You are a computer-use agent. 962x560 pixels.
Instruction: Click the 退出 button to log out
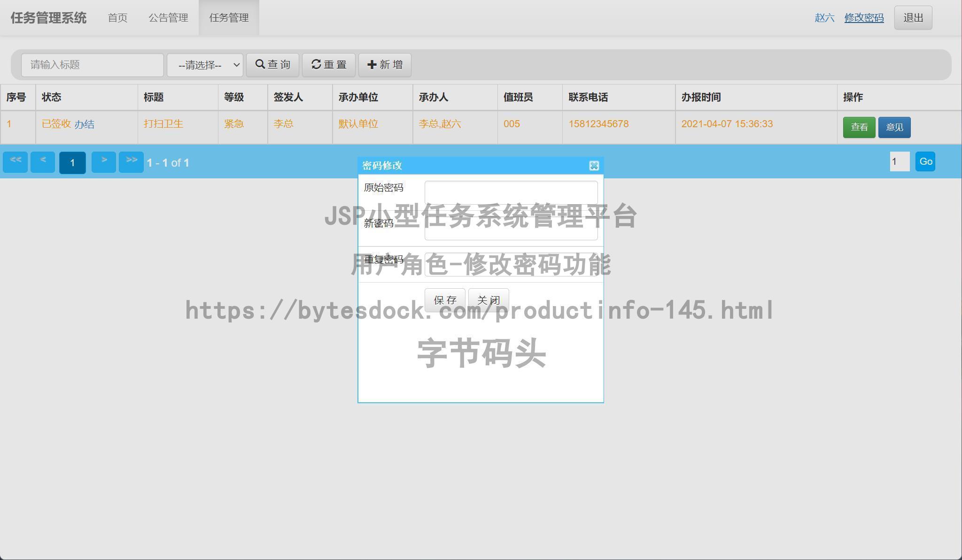(x=912, y=17)
